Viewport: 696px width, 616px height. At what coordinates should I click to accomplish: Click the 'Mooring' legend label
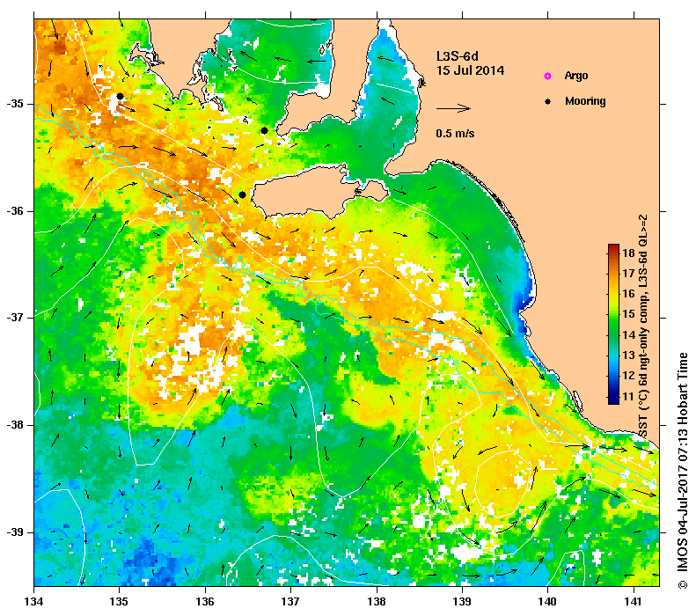(x=585, y=101)
